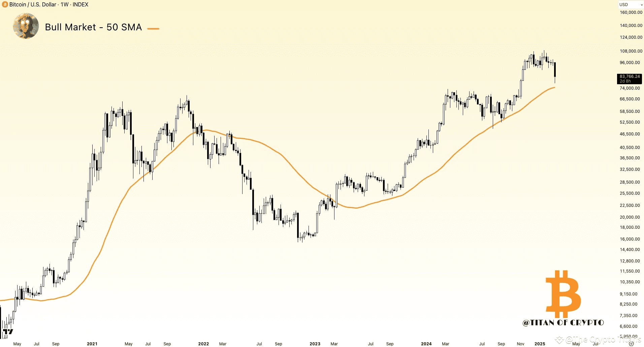This screenshot has width=644, height=347.
Task: Click the Bitcoin coin icon beside the symbol name
Action: (x=5, y=5)
